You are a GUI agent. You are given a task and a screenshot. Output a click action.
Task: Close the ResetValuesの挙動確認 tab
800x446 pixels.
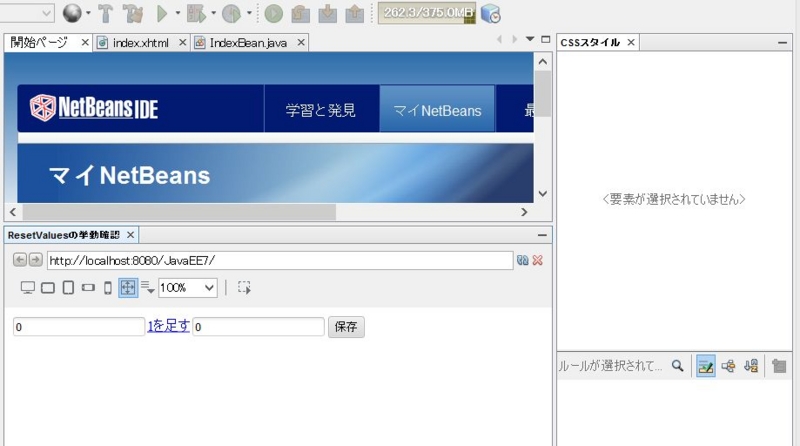coord(130,235)
